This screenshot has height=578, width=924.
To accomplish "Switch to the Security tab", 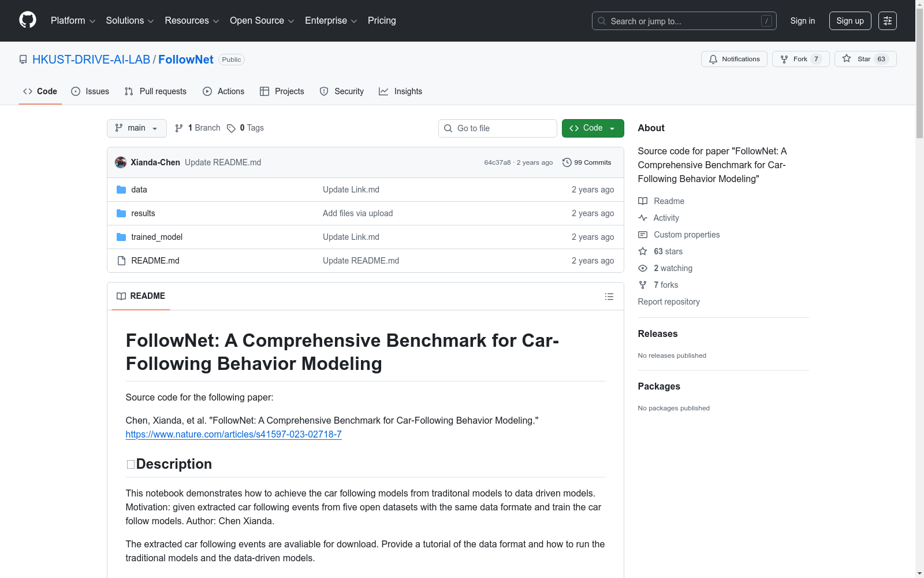I will coord(342,91).
